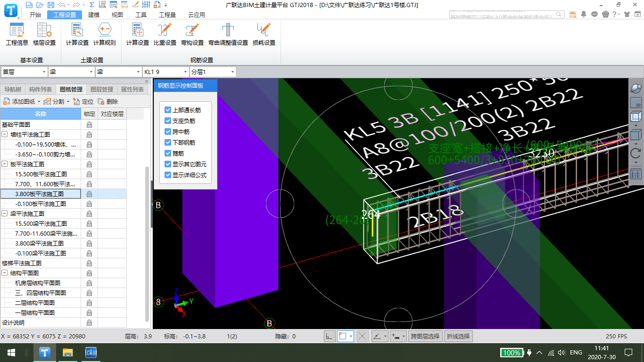
Task: Open 钢筋设置 计算设置 icon
Action: pos(138,34)
